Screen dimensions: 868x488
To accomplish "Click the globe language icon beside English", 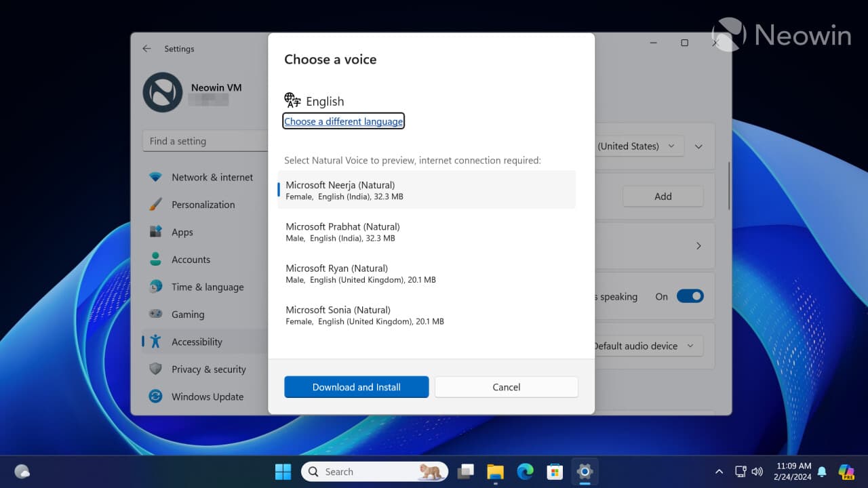I will pyautogui.click(x=292, y=100).
